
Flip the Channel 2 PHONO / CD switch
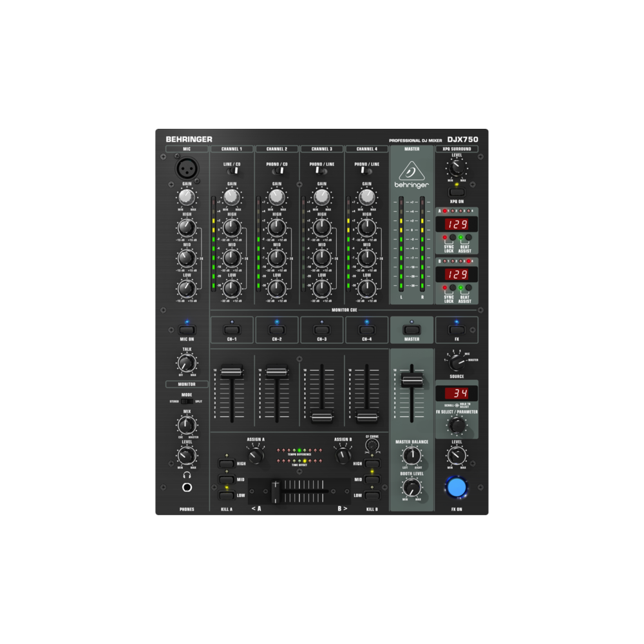pyautogui.click(x=278, y=171)
